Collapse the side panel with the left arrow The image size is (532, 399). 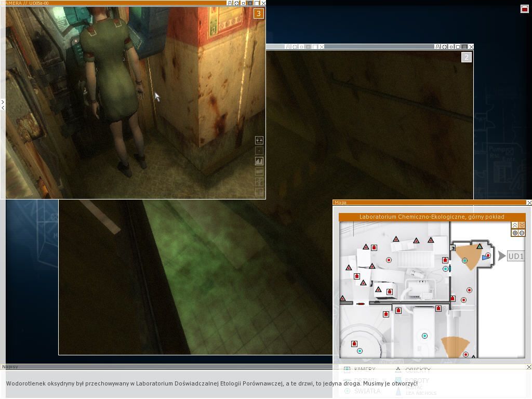pyautogui.click(x=3, y=108)
